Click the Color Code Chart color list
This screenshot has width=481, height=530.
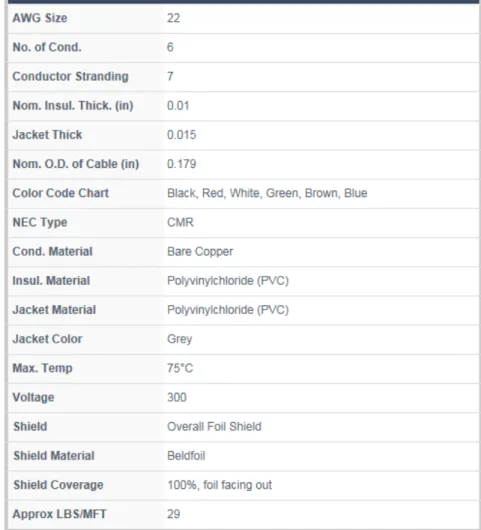[x=267, y=193]
